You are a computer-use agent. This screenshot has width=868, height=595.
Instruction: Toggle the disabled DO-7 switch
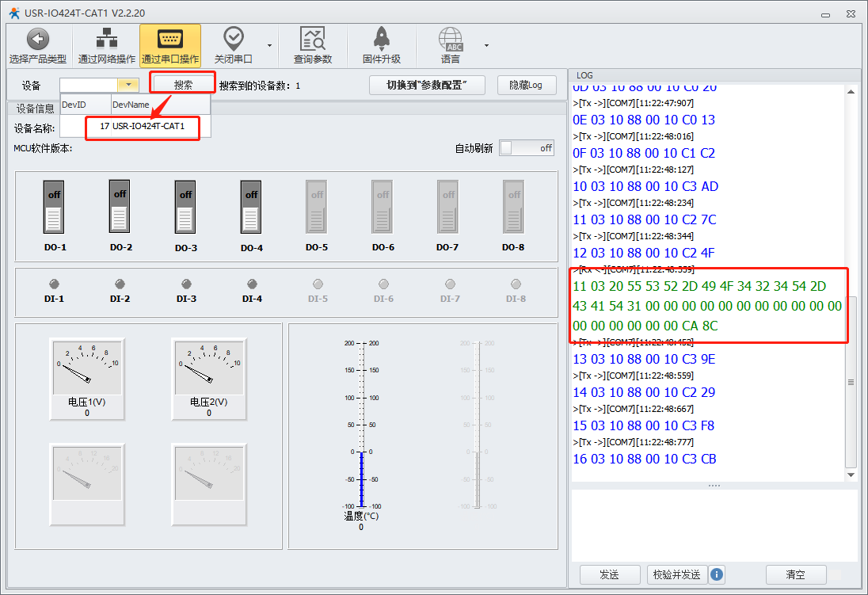click(447, 208)
